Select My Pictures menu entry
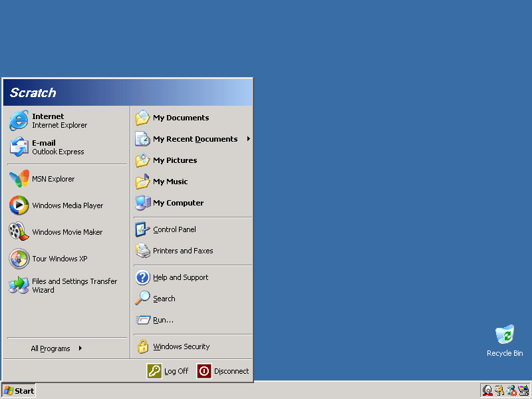The width and height of the screenshot is (532, 399). click(x=174, y=160)
